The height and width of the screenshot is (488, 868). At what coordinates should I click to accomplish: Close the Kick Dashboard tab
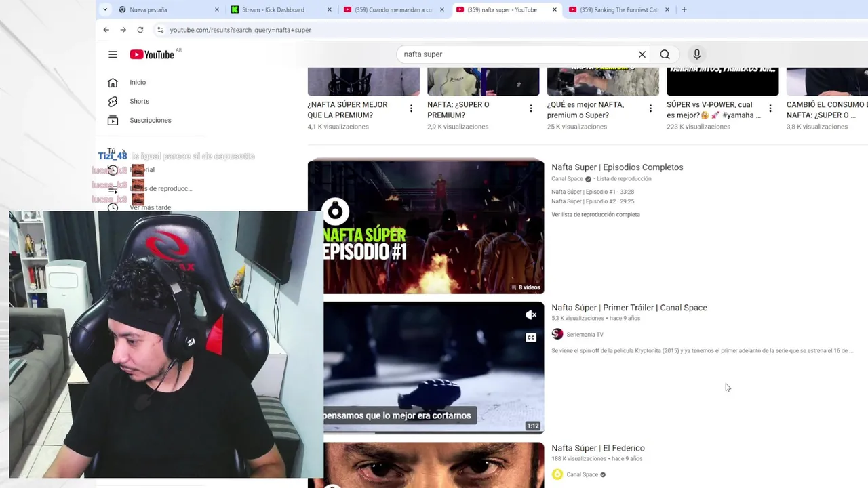click(330, 9)
